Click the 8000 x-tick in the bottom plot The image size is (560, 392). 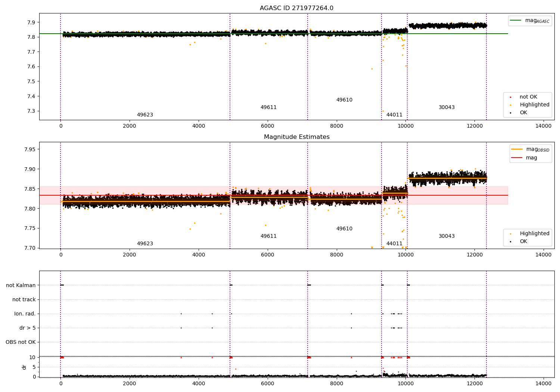pyautogui.click(x=336, y=383)
